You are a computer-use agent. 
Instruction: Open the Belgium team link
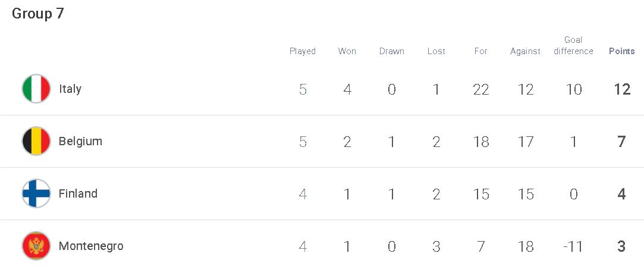tap(80, 141)
